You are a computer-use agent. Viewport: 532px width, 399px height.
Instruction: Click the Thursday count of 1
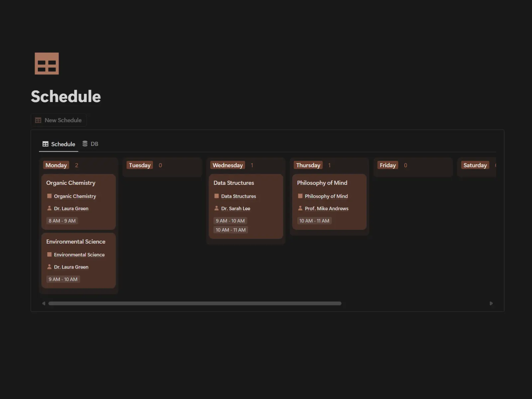click(x=329, y=165)
